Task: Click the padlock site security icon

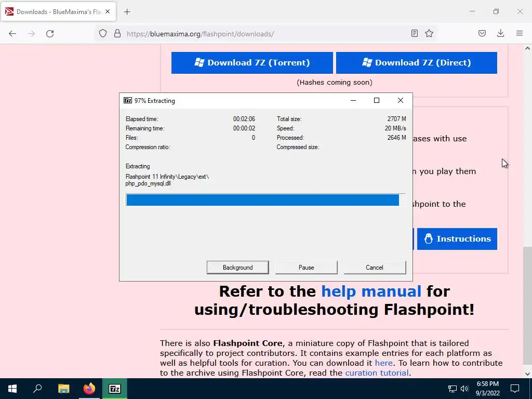Action: click(x=117, y=34)
